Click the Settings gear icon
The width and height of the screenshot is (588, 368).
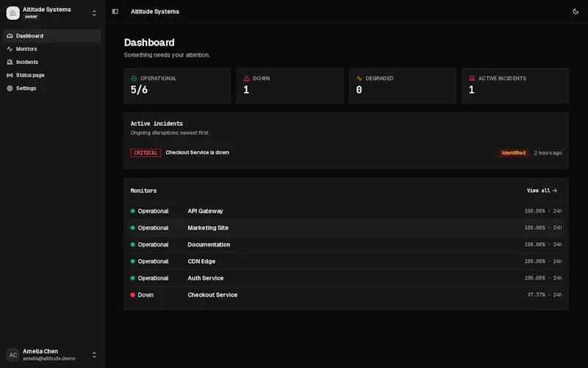[x=10, y=88]
